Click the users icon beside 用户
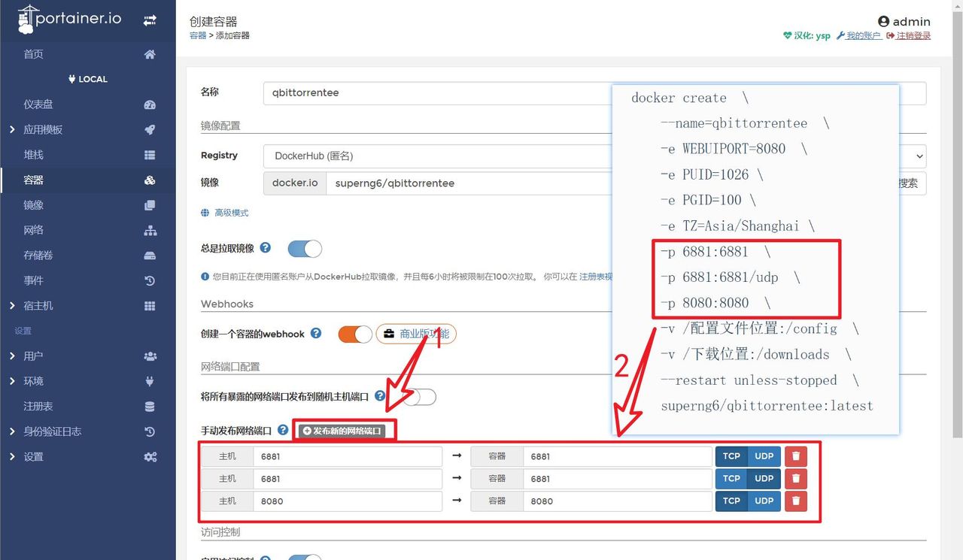 click(x=150, y=356)
